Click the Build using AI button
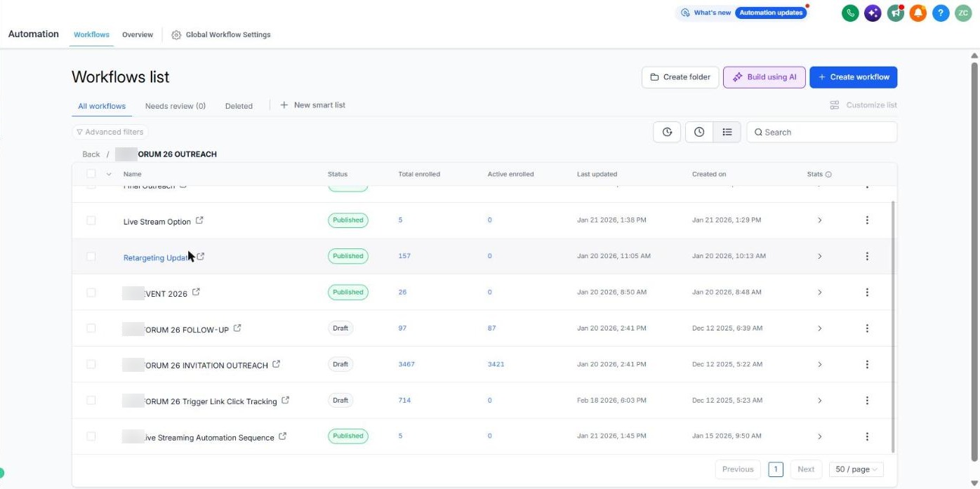This screenshot has height=489, width=980. [764, 77]
